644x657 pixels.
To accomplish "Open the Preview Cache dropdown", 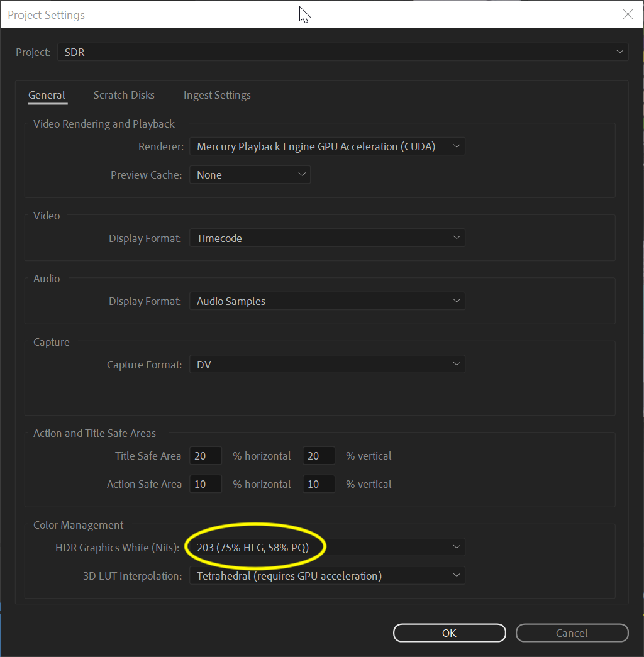I will click(250, 175).
